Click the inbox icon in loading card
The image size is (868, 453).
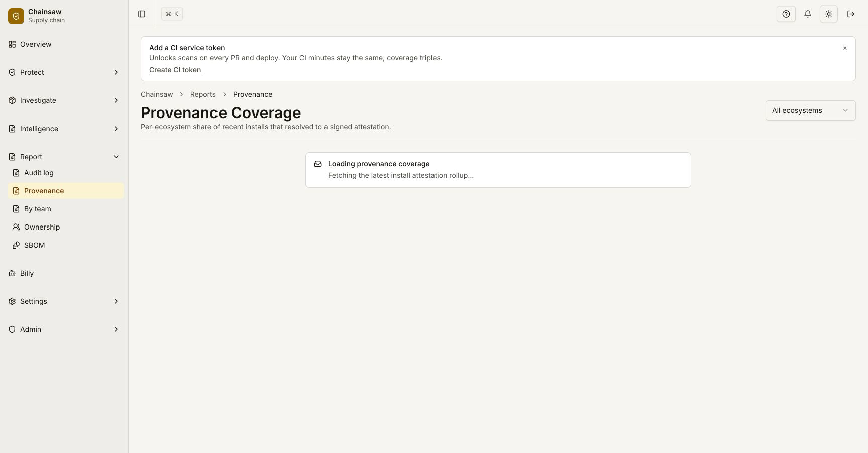pyautogui.click(x=318, y=164)
